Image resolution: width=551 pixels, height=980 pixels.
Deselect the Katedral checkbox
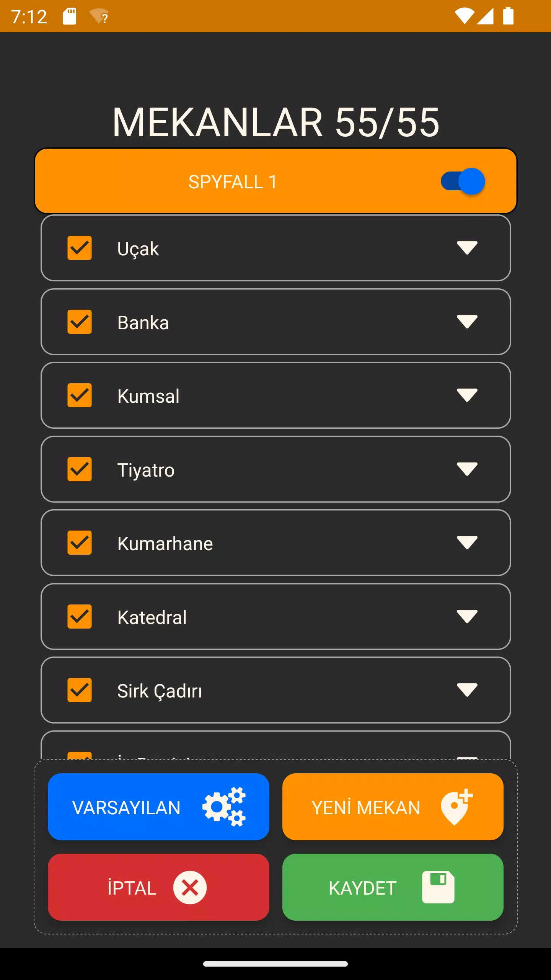tap(80, 617)
